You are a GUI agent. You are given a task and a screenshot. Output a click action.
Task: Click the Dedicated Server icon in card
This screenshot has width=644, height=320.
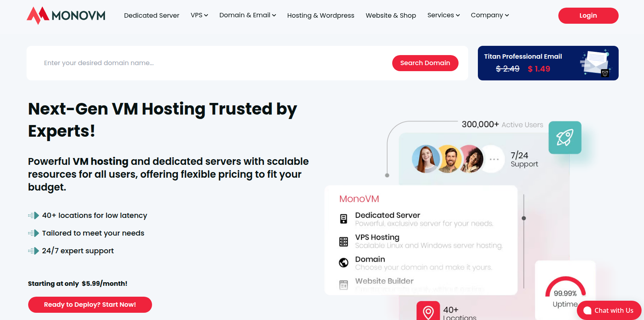(x=344, y=219)
